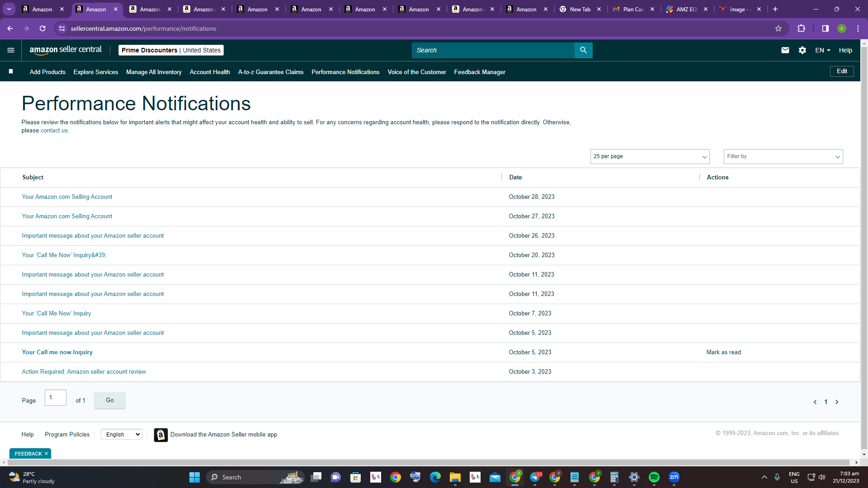Open the browser side panel icon

click(826, 28)
